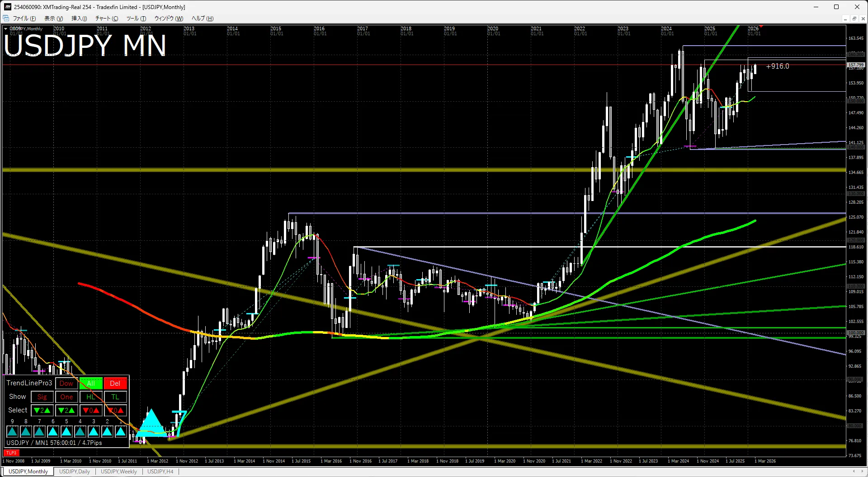Click the red TLP3 label

click(11, 453)
